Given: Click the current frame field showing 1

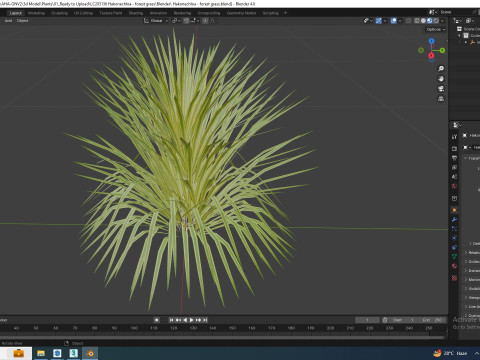Looking at the screenshot, I should [367, 320].
